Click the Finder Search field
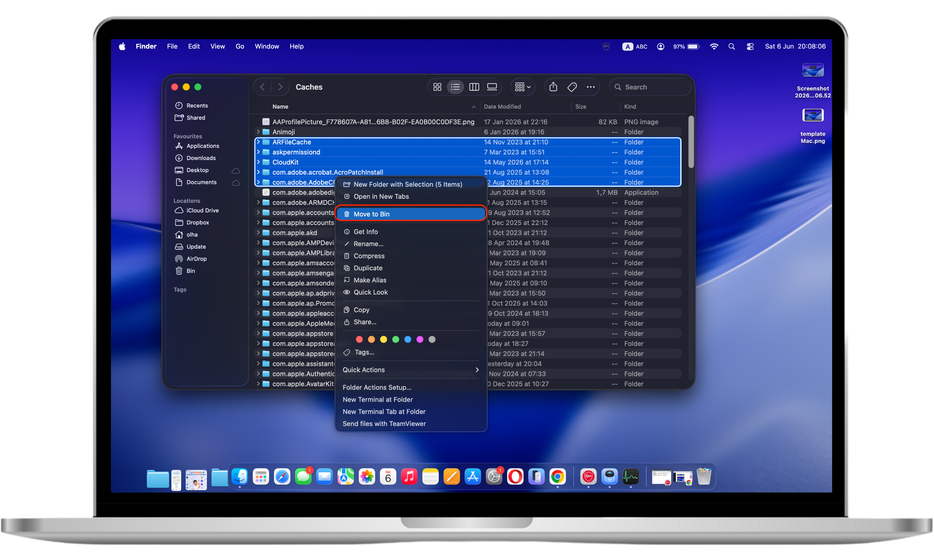Screen dimensions: 934x560 [650, 87]
